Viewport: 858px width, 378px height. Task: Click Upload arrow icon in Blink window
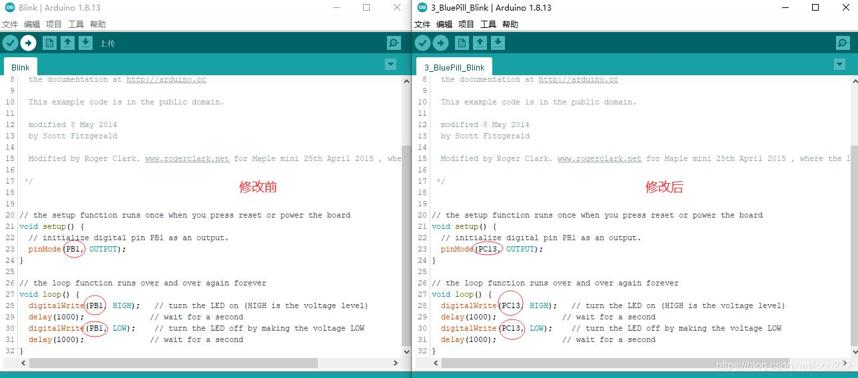(x=28, y=43)
